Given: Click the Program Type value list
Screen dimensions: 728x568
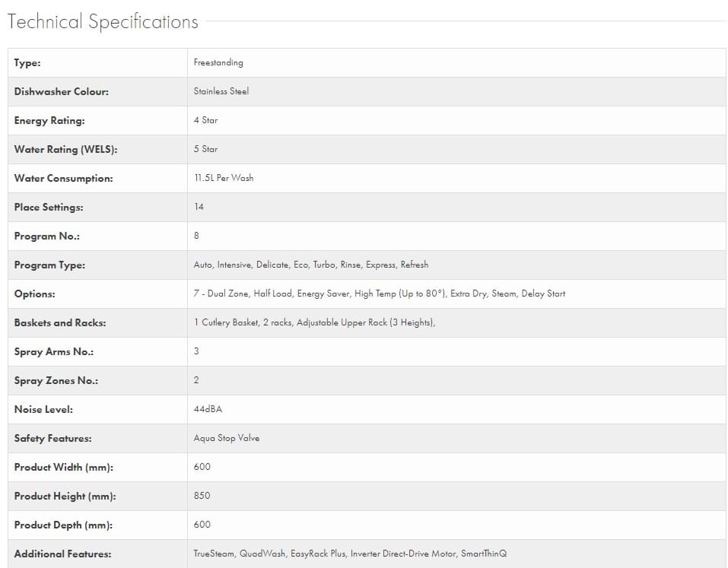Looking at the screenshot, I should [x=311, y=265].
